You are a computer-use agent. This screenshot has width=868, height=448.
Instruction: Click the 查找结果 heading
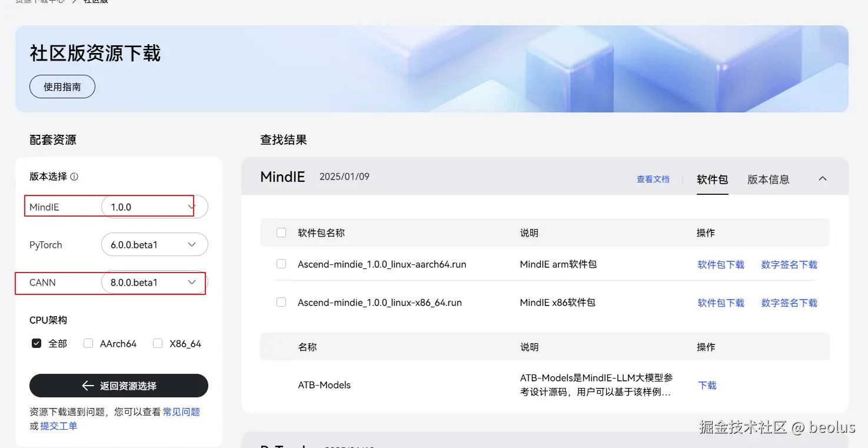coord(284,140)
